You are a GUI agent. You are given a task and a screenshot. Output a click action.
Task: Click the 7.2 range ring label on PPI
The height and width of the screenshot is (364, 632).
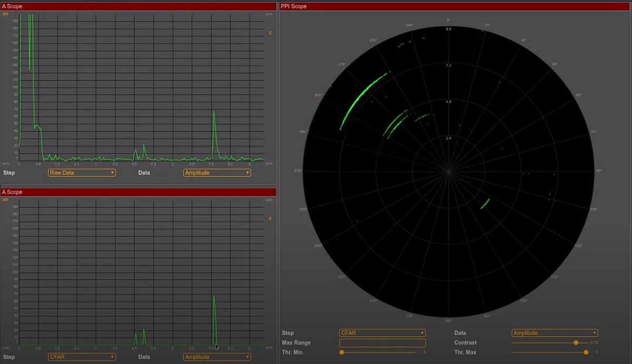coord(449,65)
